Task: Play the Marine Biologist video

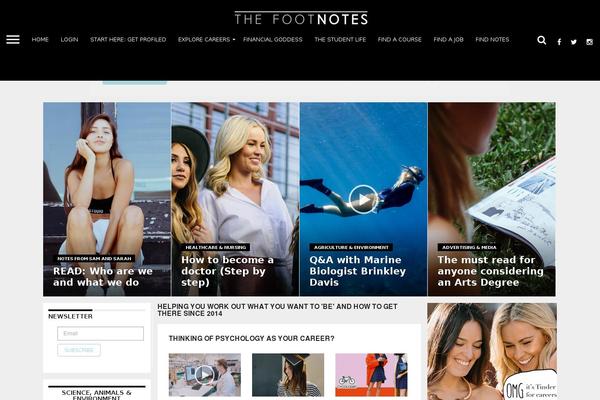Action: pyautogui.click(x=363, y=199)
